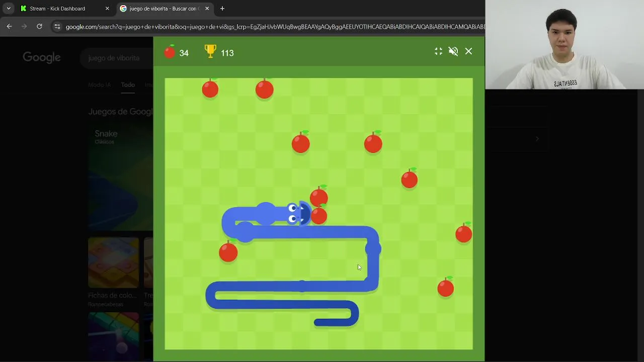Unmute the Snake game sound

tap(453, 51)
